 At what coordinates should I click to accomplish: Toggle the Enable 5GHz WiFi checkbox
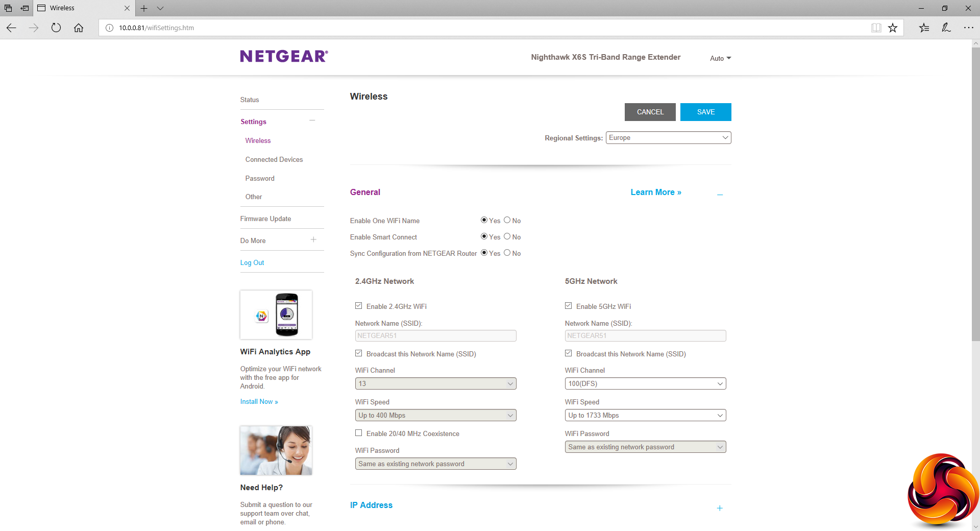pos(569,306)
